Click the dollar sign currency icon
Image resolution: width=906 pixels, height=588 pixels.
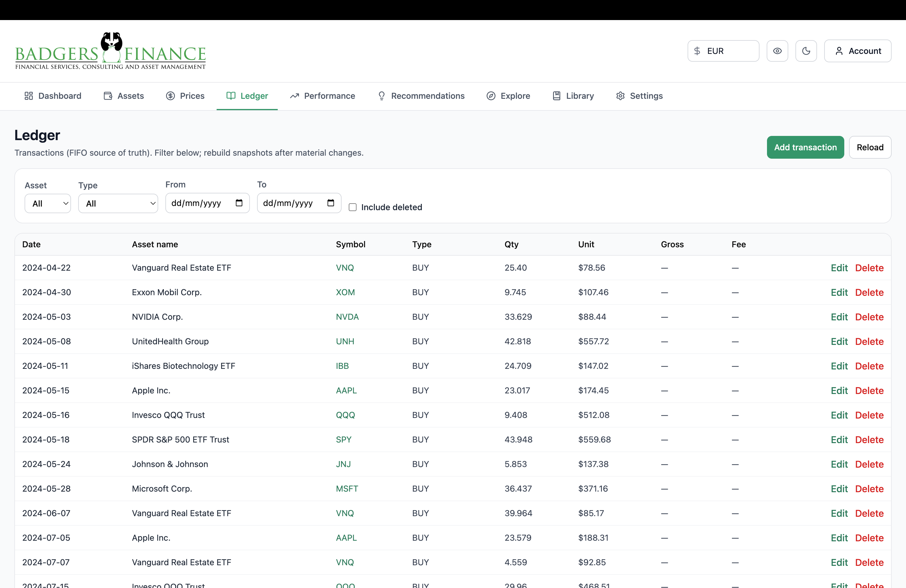(697, 51)
